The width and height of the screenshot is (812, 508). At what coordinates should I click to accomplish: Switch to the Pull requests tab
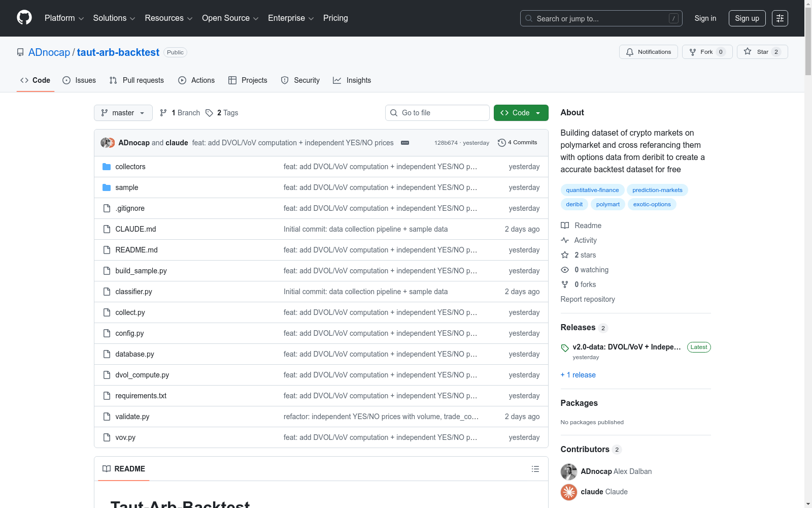click(137, 80)
